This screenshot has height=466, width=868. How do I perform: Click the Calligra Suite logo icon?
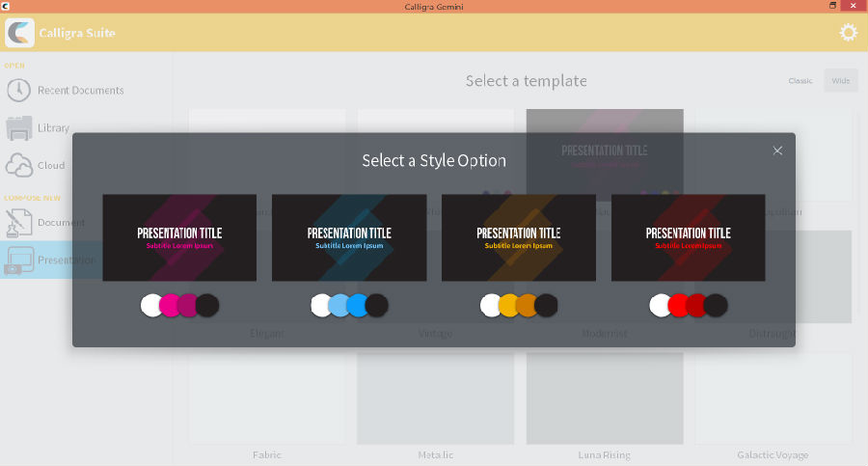pyautogui.click(x=19, y=33)
